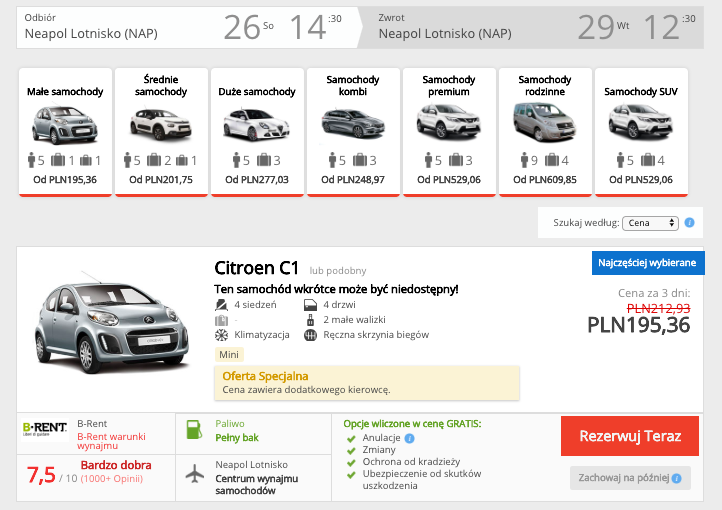722x510 pixels.
Task: Click the Oferta Specjalna banner
Action: point(367,383)
